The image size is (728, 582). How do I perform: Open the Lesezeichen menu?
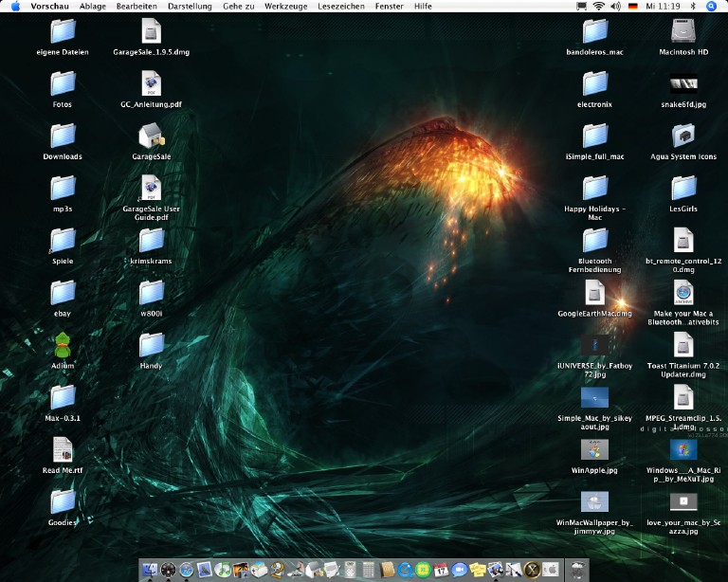pyautogui.click(x=341, y=6)
